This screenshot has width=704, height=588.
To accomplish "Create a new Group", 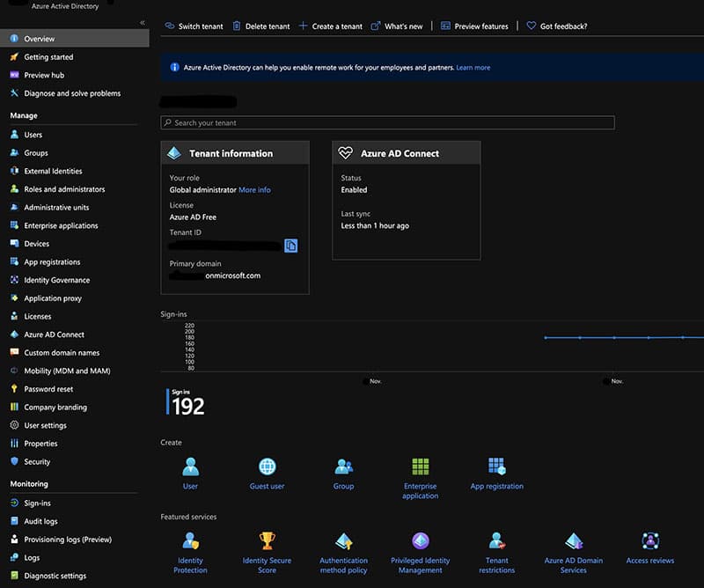I will coord(343,474).
